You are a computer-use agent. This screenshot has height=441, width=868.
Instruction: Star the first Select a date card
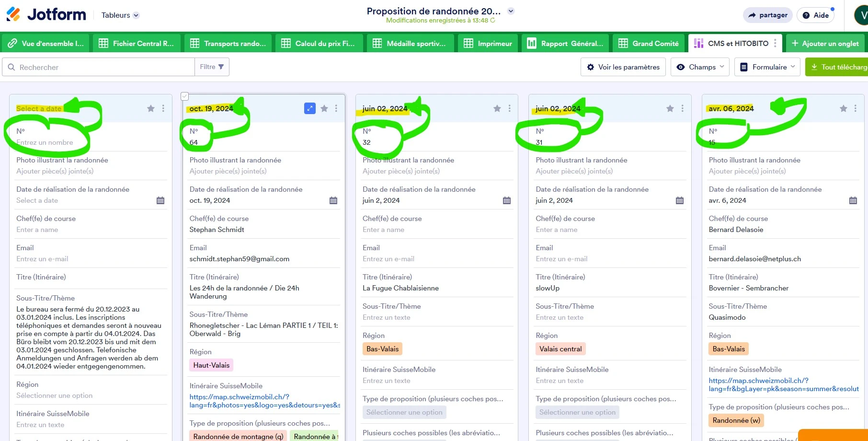(151, 108)
